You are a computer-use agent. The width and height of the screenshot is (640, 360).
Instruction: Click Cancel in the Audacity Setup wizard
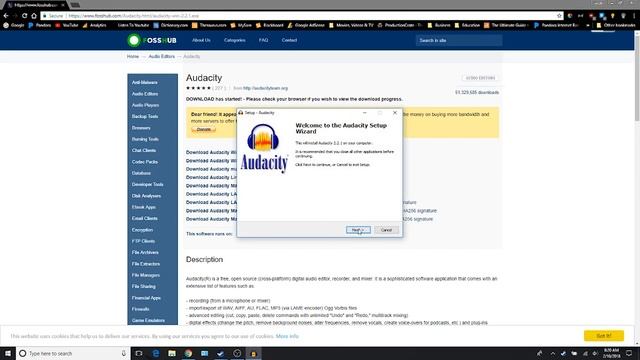pyautogui.click(x=386, y=230)
